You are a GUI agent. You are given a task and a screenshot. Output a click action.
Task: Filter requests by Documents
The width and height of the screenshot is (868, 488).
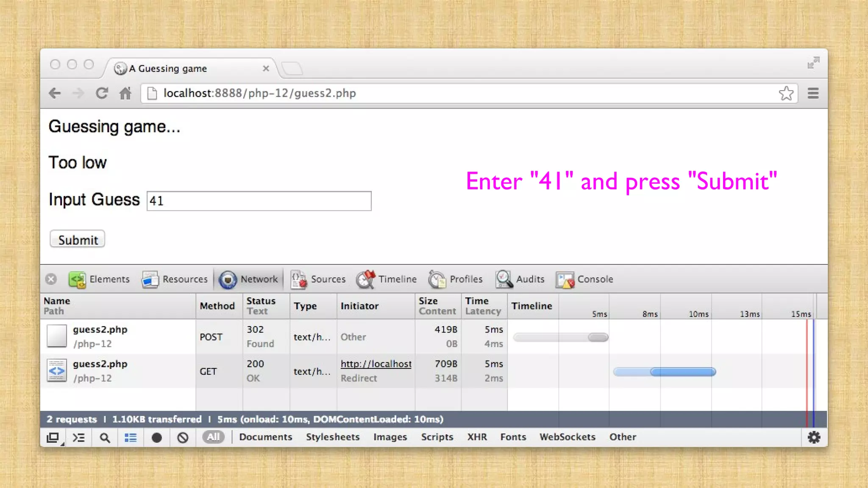point(266,437)
